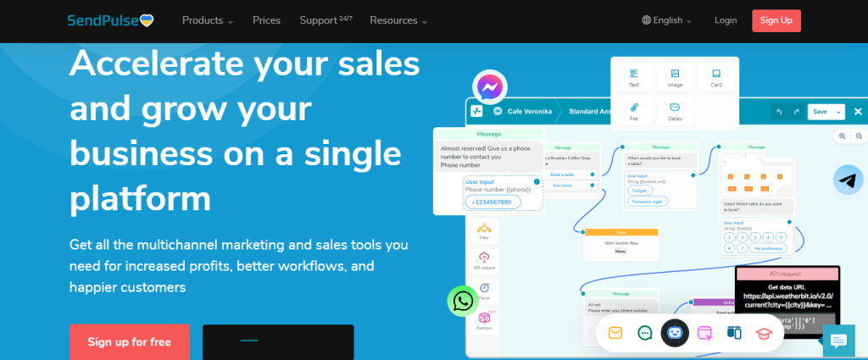Select the File element tile

pos(634,111)
